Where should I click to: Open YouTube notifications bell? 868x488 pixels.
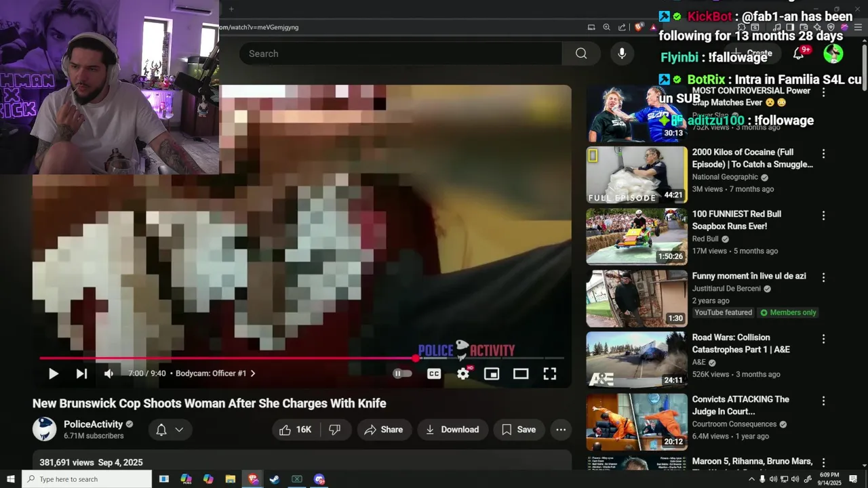(x=799, y=54)
